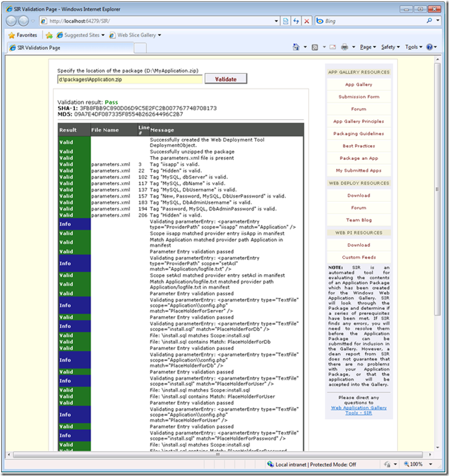
Task: Click the Home icon in command bar
Action: [x=296, y=47]
